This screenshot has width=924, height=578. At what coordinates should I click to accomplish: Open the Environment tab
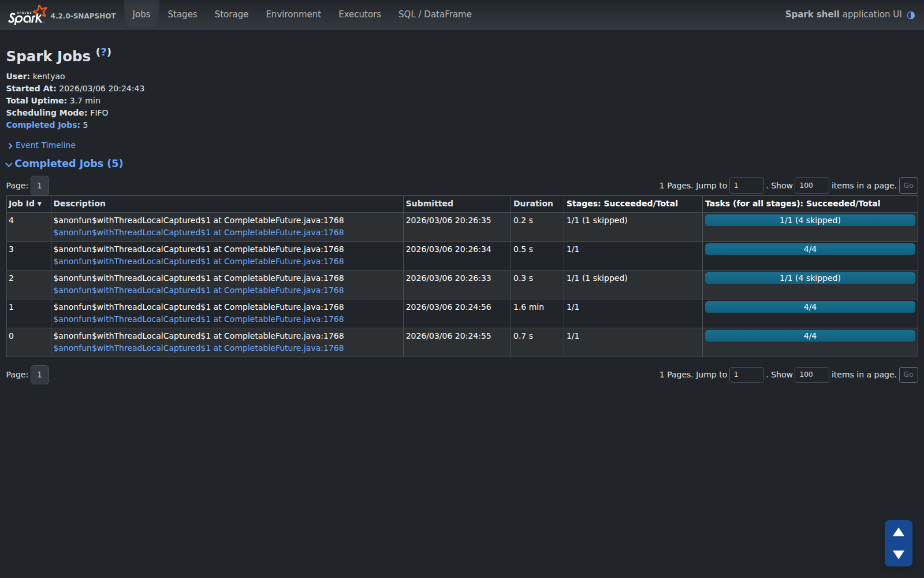[x=293, y=14]
